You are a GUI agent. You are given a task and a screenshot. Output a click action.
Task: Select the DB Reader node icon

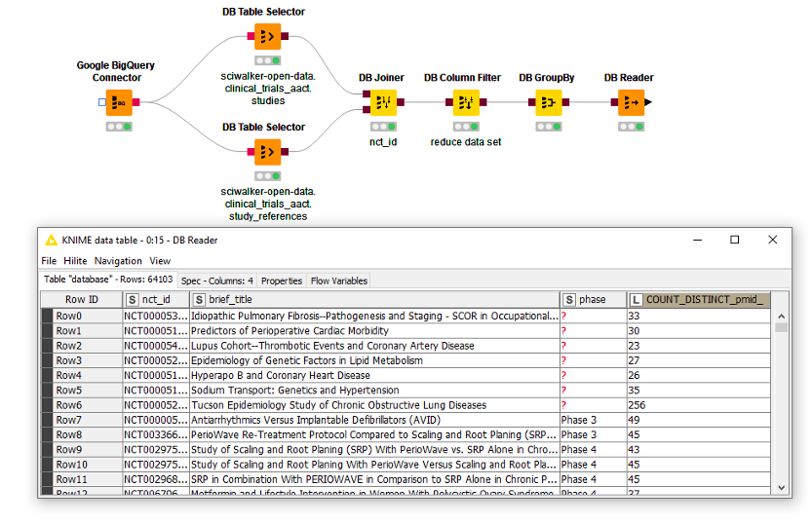[x=631, y=102]
